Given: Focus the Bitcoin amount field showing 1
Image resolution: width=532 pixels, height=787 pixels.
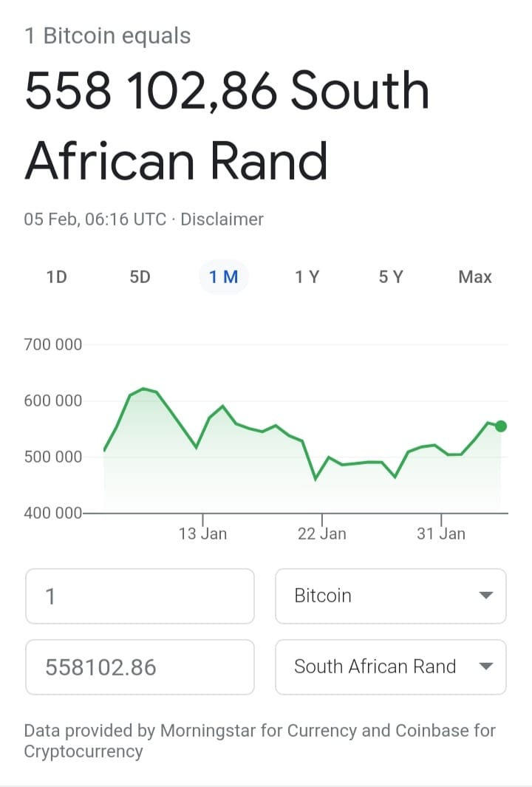Looking at the screenshot, I should click(140, 596).
